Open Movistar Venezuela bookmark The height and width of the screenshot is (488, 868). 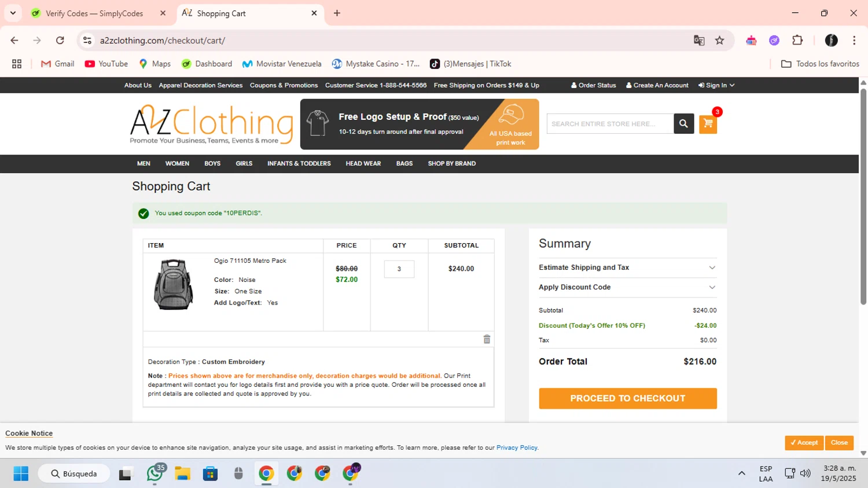click(282, 64)
